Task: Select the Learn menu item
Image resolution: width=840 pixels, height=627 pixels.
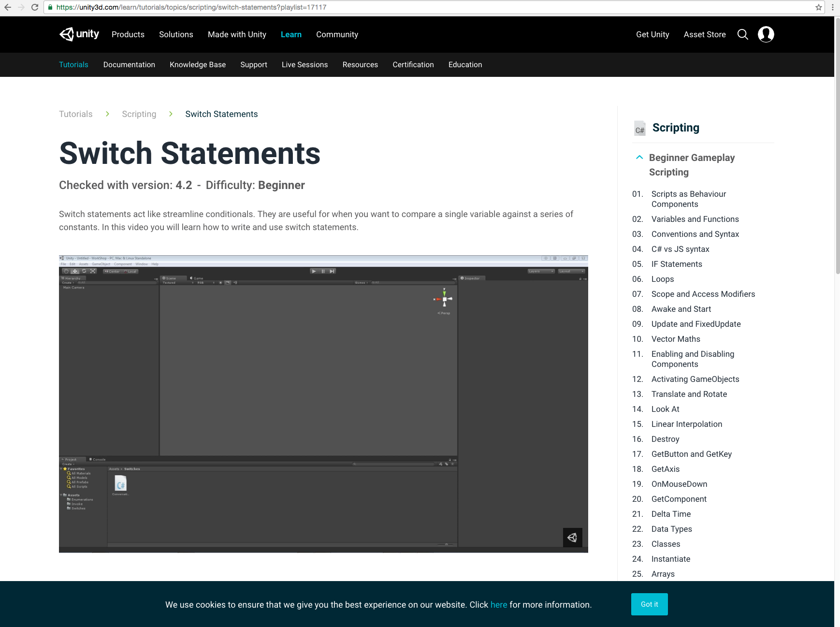Action: (291, 34)
